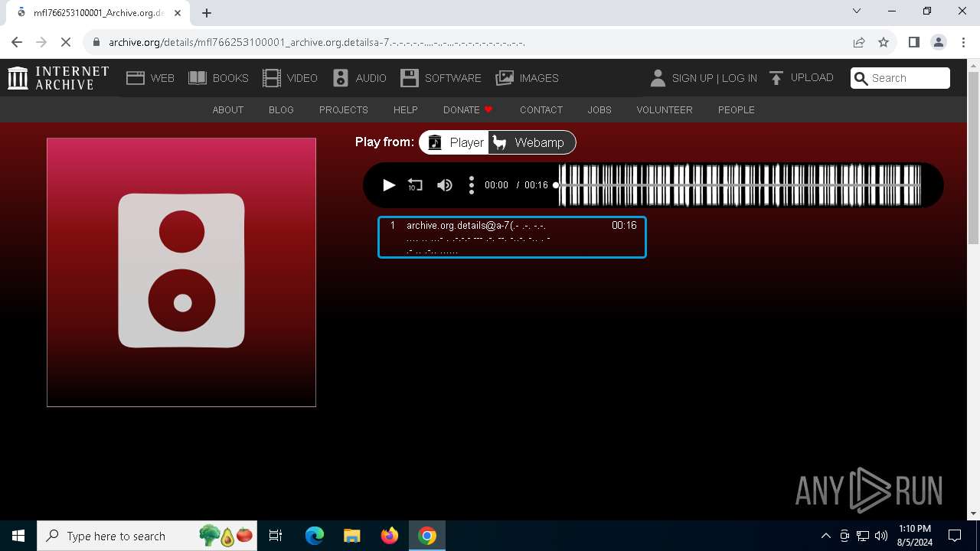Click the Donate link
Image resolution: width=980 pixels, height=551 pixels.
point(468,109)
